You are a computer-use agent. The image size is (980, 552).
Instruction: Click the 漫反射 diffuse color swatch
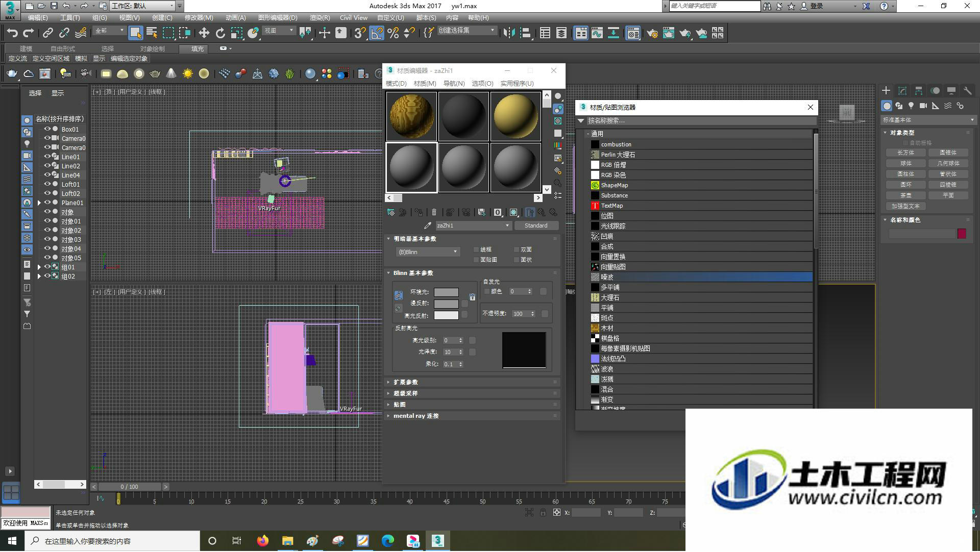(x=446, y=304)
